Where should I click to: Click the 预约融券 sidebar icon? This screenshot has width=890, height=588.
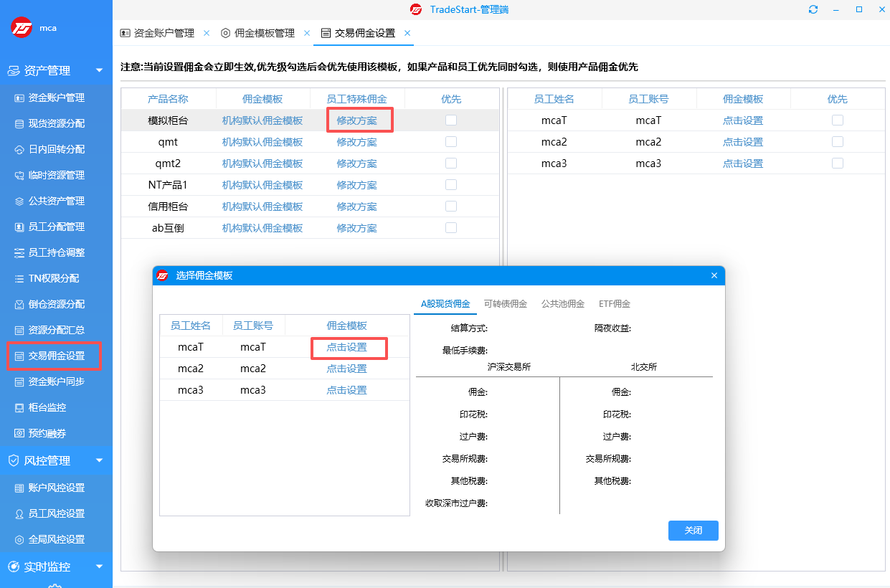(x=19, y=433)
